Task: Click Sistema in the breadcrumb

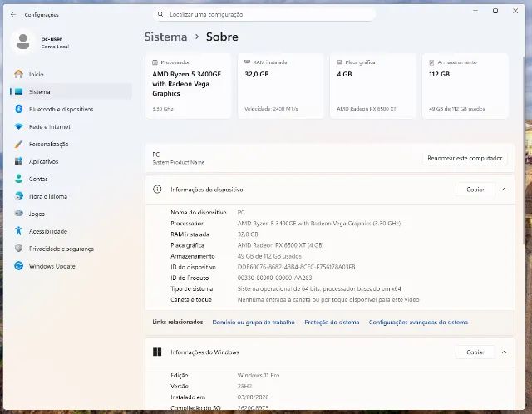Action: point(165,37)
